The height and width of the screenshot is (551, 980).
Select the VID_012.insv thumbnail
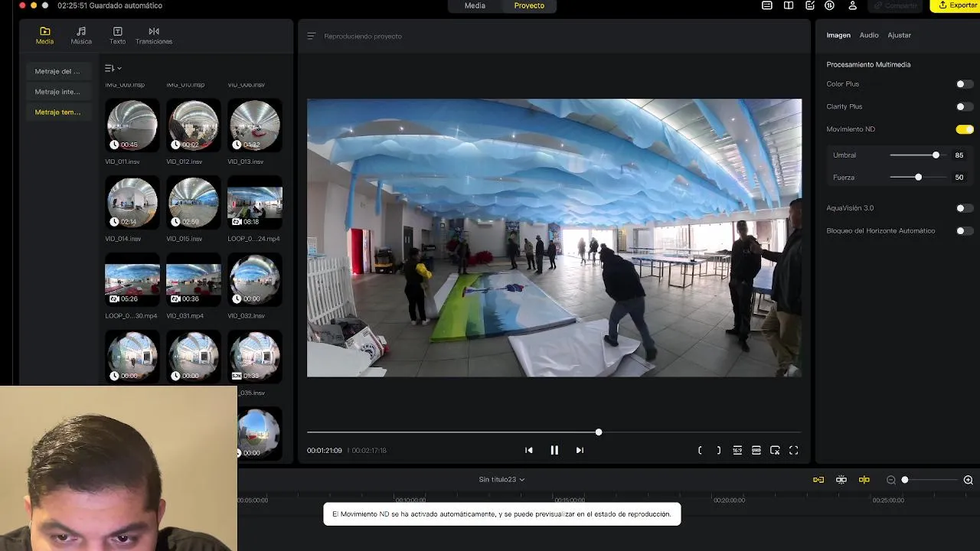pyautogui.click(x=194, y=126)
